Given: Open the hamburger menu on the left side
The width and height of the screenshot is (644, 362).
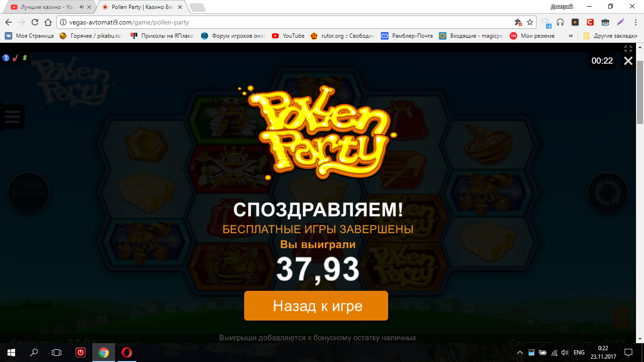Looking at the screenshot, I should coord(12,116).
